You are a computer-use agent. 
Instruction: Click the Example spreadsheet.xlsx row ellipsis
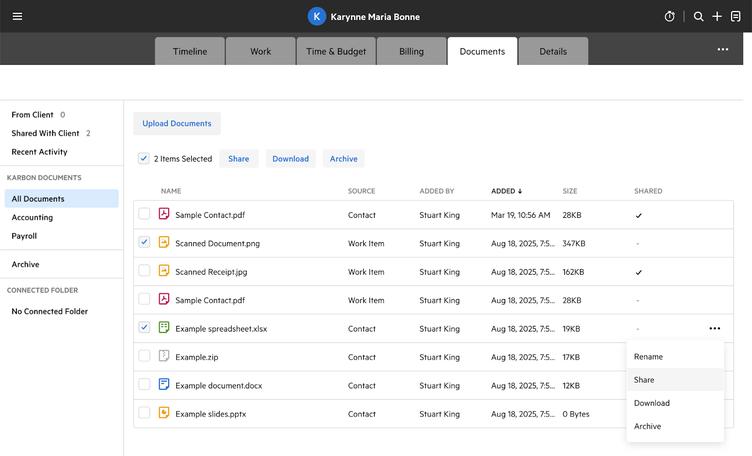[714, 328]
